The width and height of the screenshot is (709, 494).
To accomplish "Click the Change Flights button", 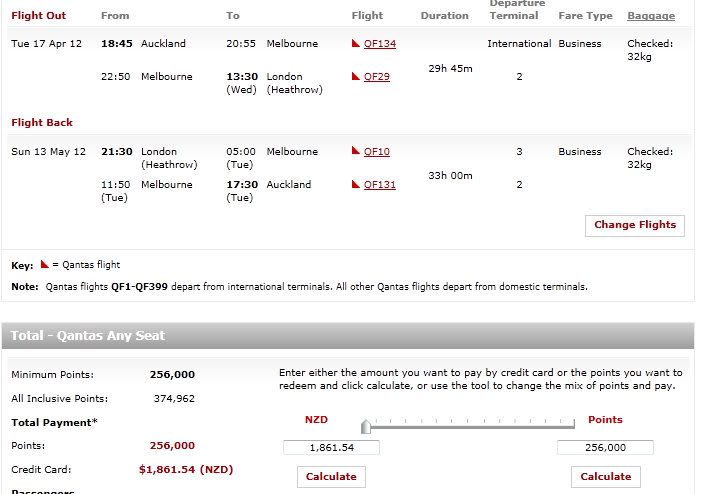I will [635, 226].
